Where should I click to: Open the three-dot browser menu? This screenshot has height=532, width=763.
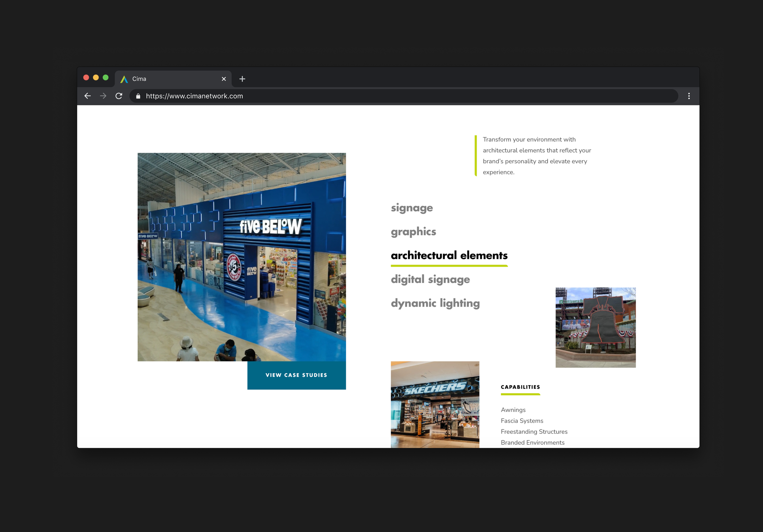click(x=689, y=96)
